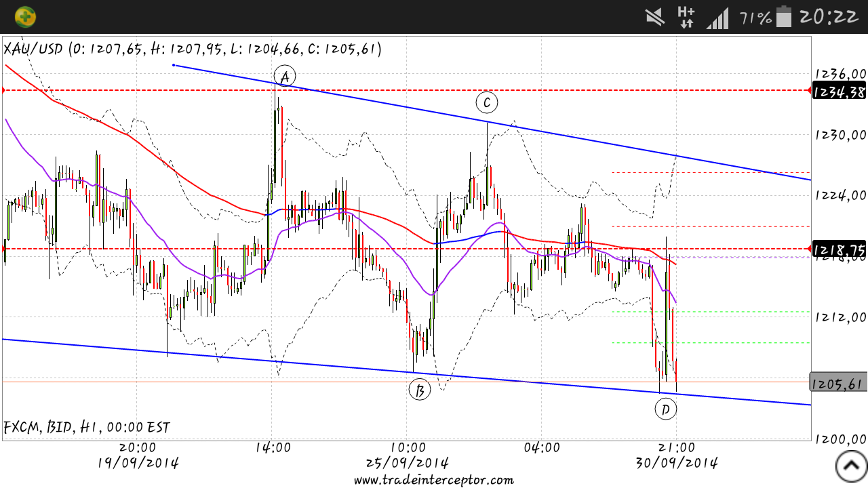This screenshot has width=868, height=488.
Task: Tap the H+ mobile data indicator
Action: pyautogui.click(x=686, y=17)
